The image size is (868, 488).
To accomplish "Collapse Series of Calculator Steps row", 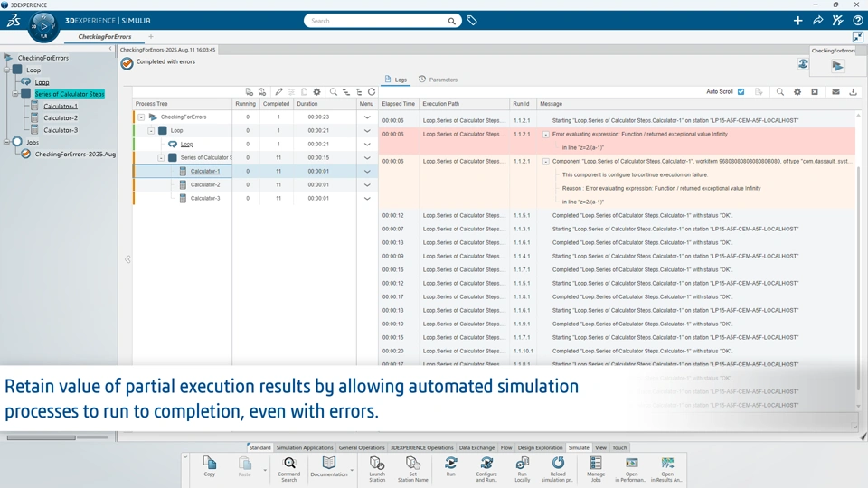I will pyautogui.click(x=161, y=157).
